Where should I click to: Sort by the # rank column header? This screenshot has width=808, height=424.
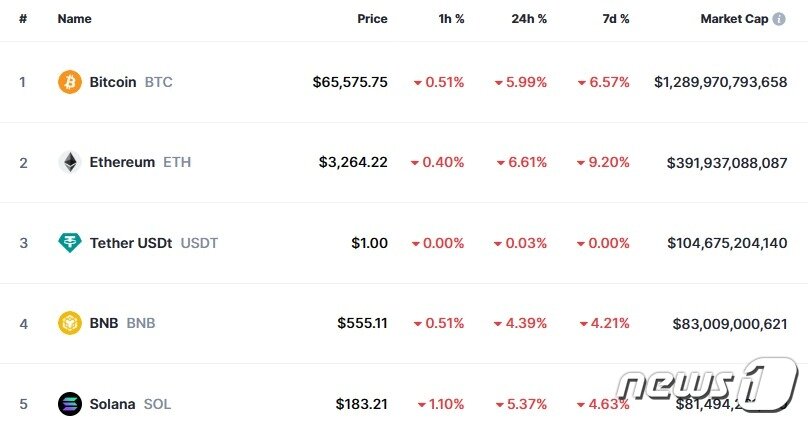pos(23,19)
